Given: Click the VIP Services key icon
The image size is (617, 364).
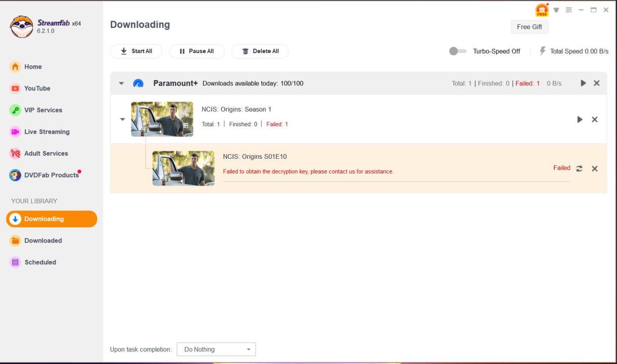Looking at the screenshot, I should (x=15, y=110).
